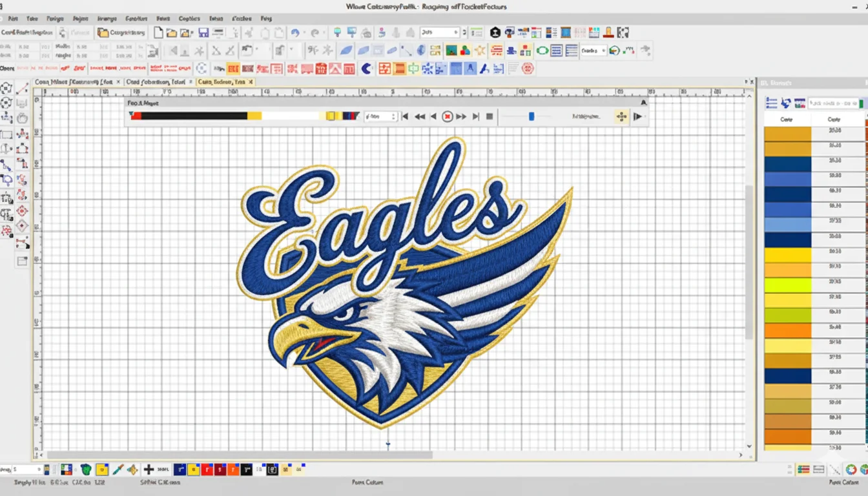Click the black square stop button in player
Screen dimensions: 868x496
coord(490,116)
